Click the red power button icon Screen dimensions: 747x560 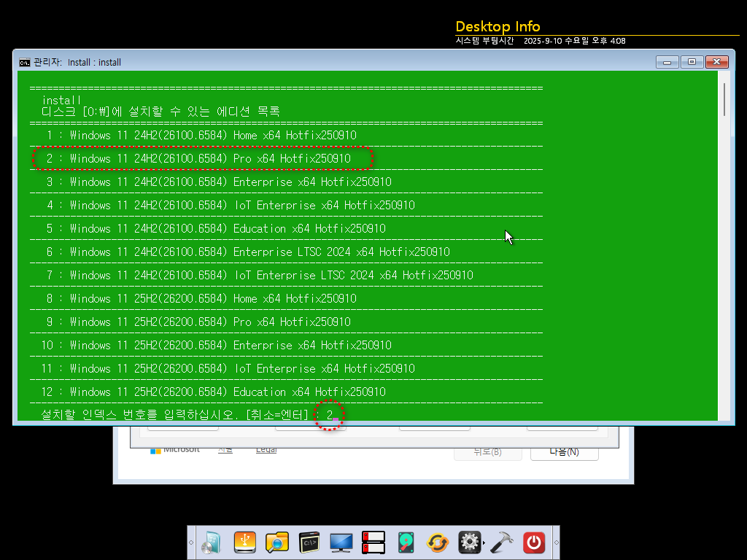(x=534, y=542)
